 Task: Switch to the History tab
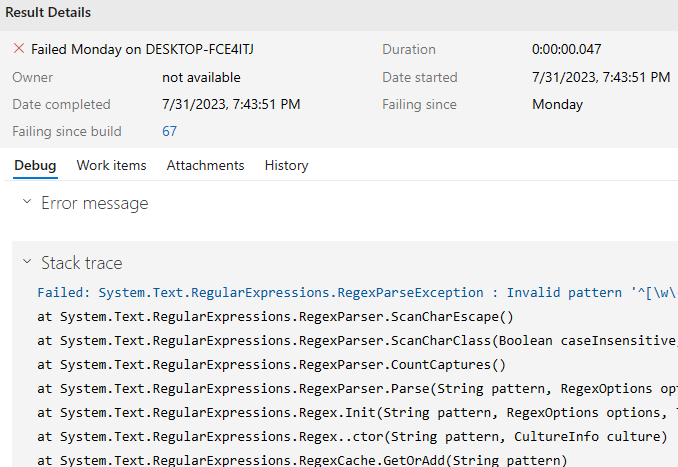pyautogui.click(x=287, y=166)
